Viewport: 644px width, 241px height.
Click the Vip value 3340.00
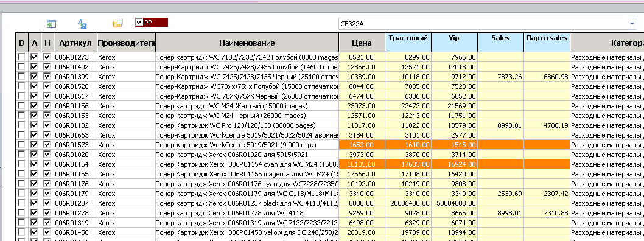point(454,194)
